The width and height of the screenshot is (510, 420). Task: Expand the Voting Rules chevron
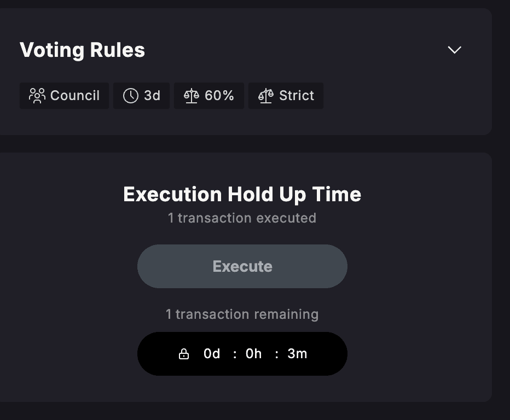tap(454, 50)
